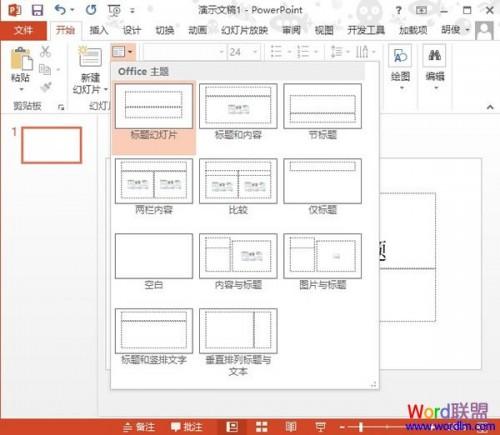Screen dimensions: 500x435
Task: Choose the 垂直排列标题与文本 layout
Action: click(x=238, y=343)
